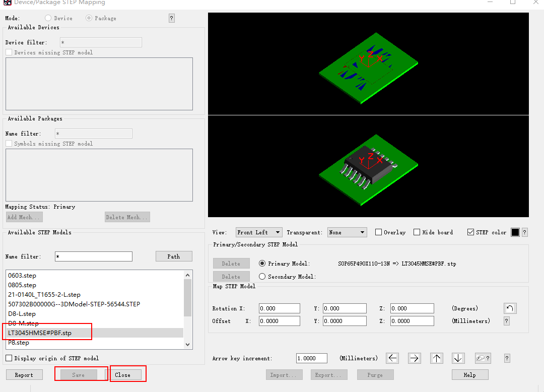Click the down arrow nudge icon
Screen dimensions: 544x392
click(458, 358)
